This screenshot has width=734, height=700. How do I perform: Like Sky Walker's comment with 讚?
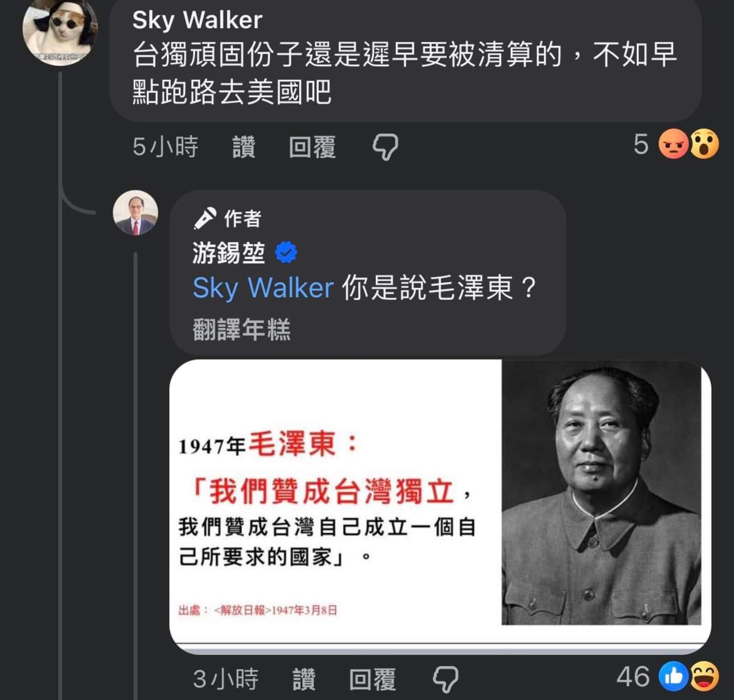click(244, 147)
